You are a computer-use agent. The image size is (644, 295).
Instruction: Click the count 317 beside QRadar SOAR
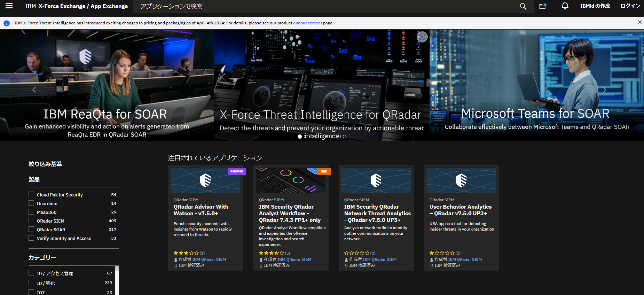112,230
